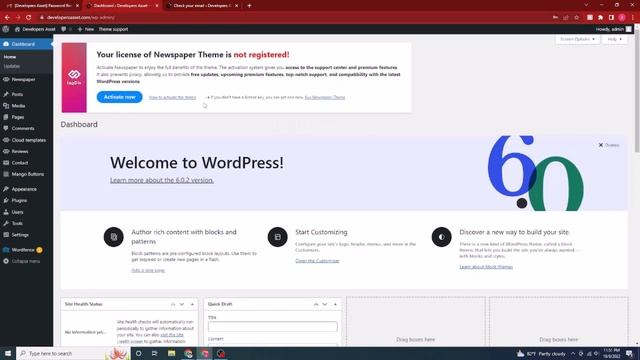Open Howdy admin account menu
The image size is (640, 360).
pyautogui.click(x=613, y=29)
